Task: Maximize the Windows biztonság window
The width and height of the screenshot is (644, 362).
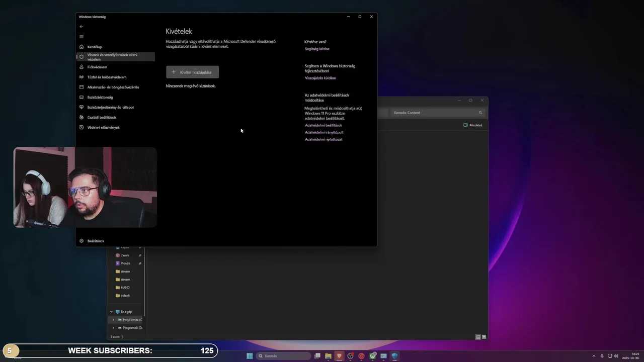Action: (x=360, y=17)
